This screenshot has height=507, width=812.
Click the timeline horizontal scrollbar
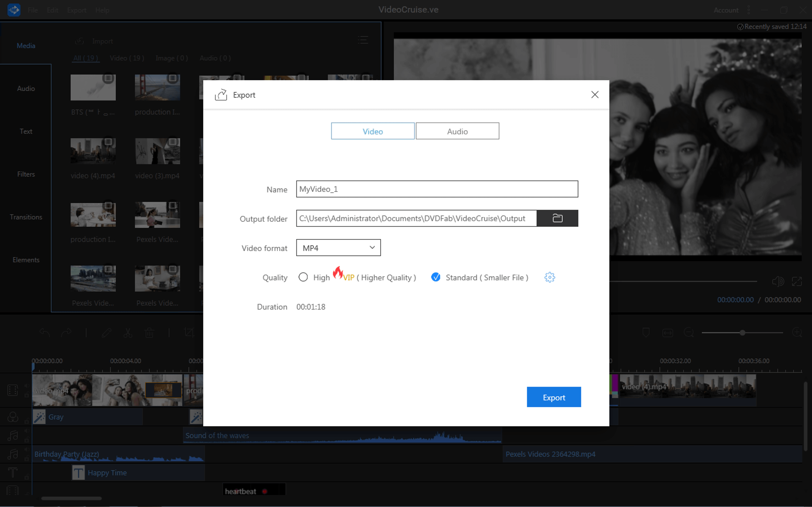click(x=71, y=498)
